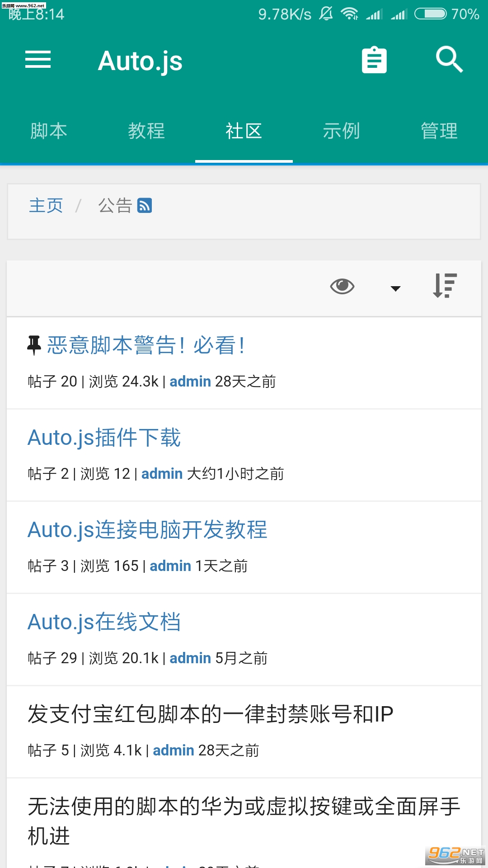Toggle the eye watch icon
This screenshot has height=868, width=488.
point(342,286)
